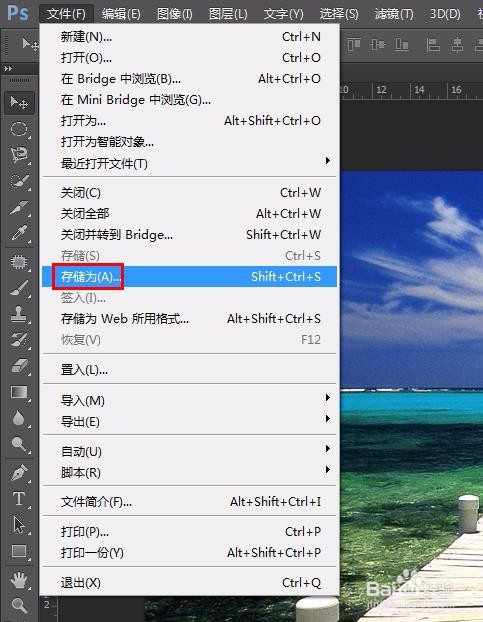Click align vertical centers icon
Viewport: 483px width, 622px height.
(x=378, y=44)
